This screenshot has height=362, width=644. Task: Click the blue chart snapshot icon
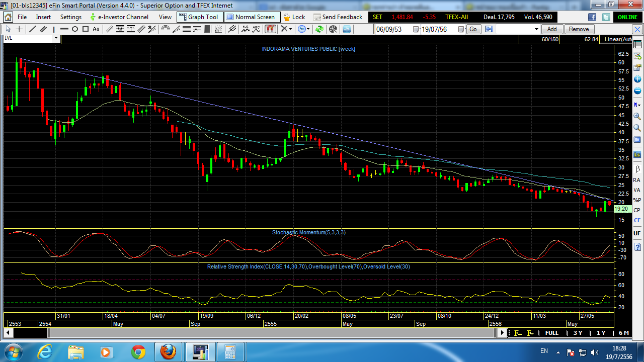coord(347,29)
